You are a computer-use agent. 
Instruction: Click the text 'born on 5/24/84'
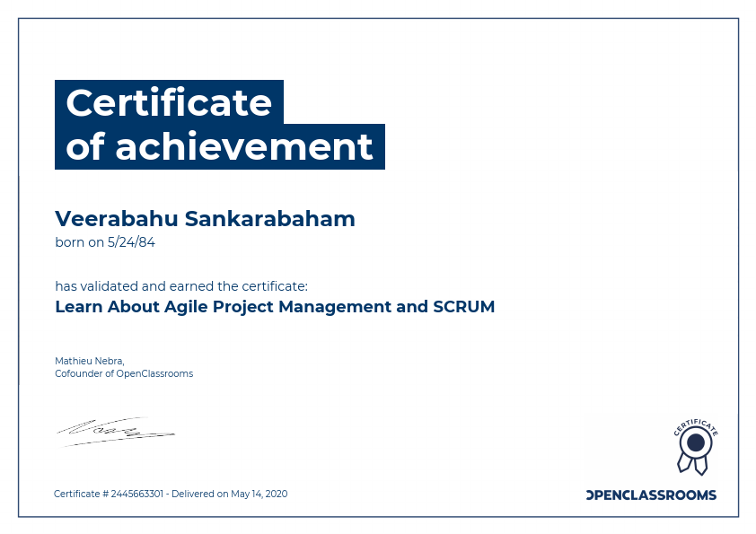[x=105, y=242]
